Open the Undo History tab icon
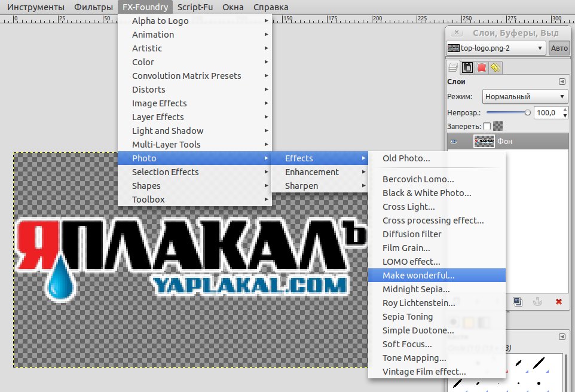The image size is (575, 392). click(495, 67)
